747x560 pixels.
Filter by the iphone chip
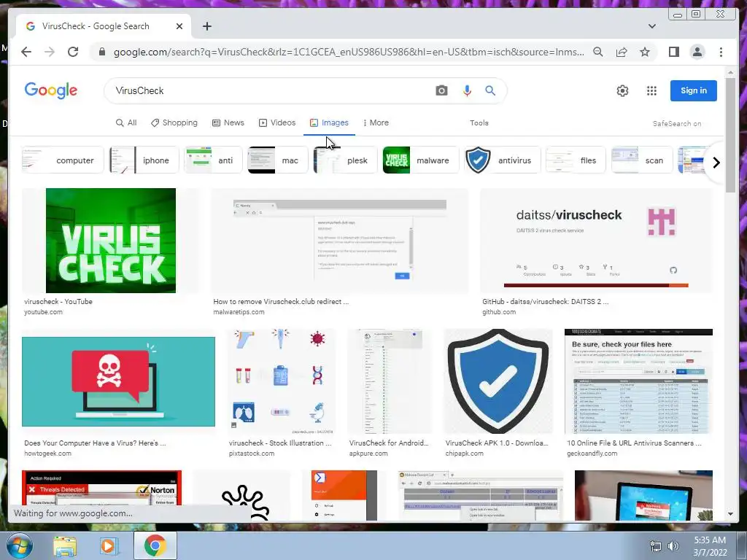(144, 160)
